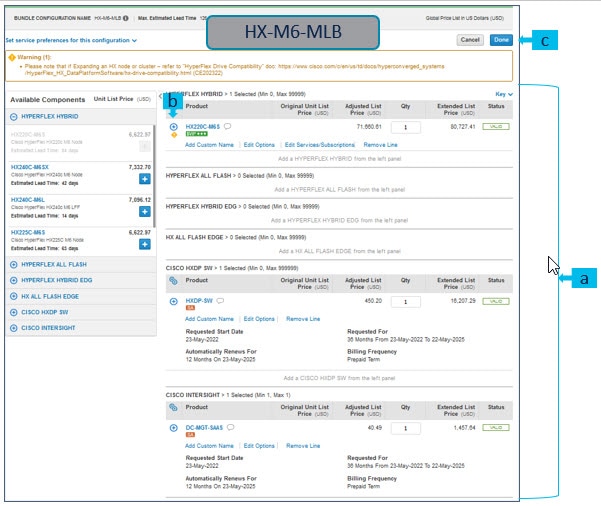This screenshot has width=601, height=506.
Task: Expand HYPERFLEX HYBRID EDG category
Action: 14,280
